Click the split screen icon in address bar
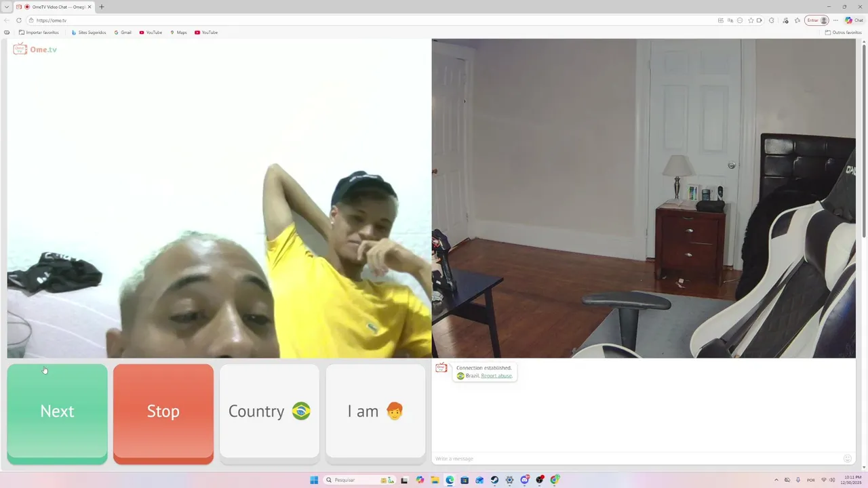This screenshot has height=488, width=868. point(721,20)
